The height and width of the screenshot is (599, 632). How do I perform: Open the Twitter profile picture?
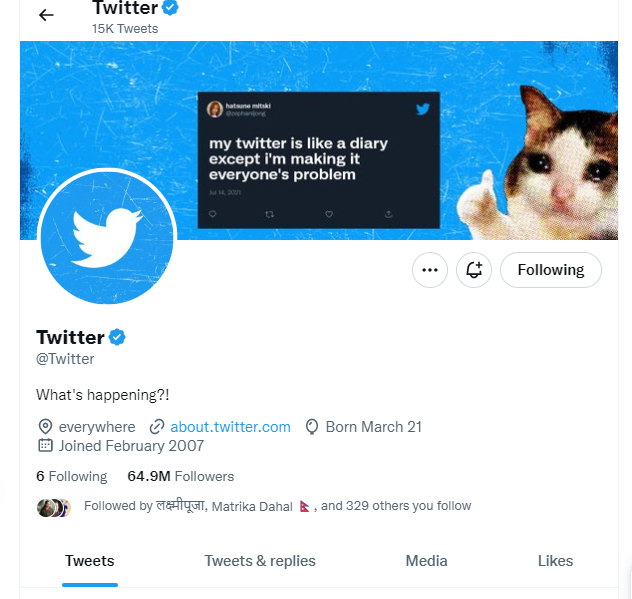click(107, 236)
